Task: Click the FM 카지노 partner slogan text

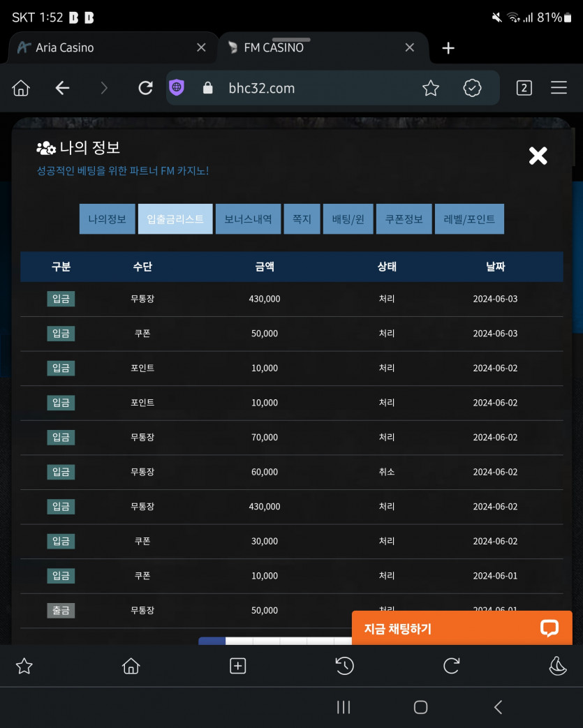Action: [x=123, y=171]
